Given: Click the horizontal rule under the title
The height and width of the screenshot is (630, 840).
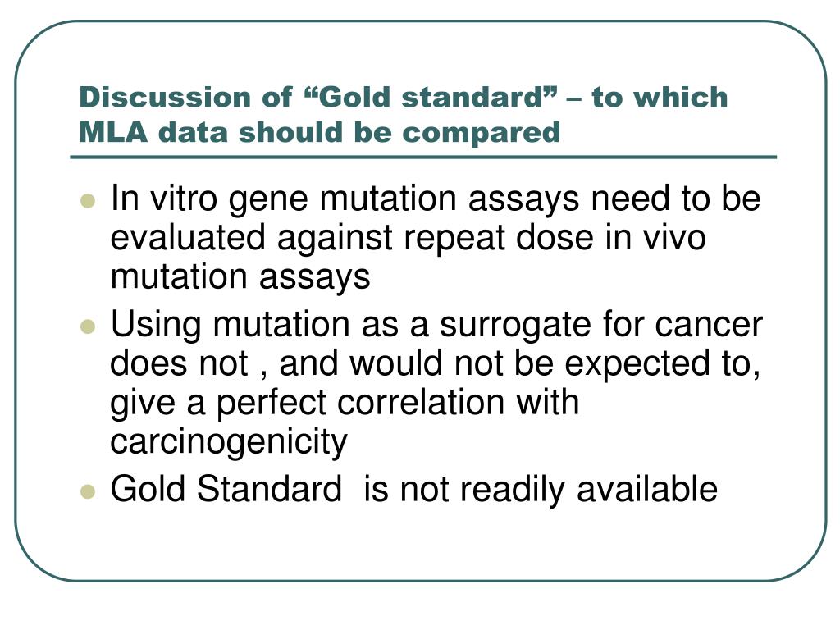Looking at the screenshot, I should tap(423, 157).
